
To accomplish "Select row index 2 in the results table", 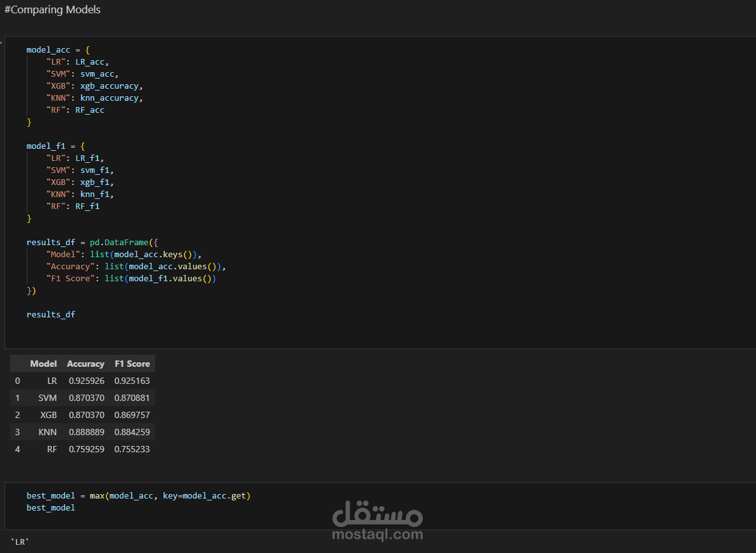I will click(x=17, y=415).
